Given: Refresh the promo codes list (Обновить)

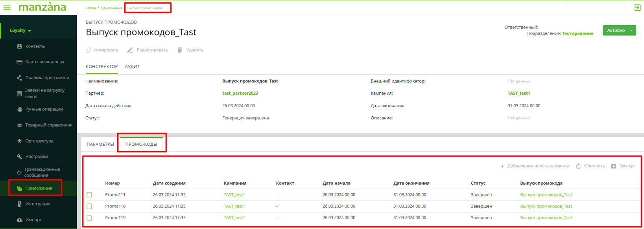Looking at the screenshot, I should 590,166.
